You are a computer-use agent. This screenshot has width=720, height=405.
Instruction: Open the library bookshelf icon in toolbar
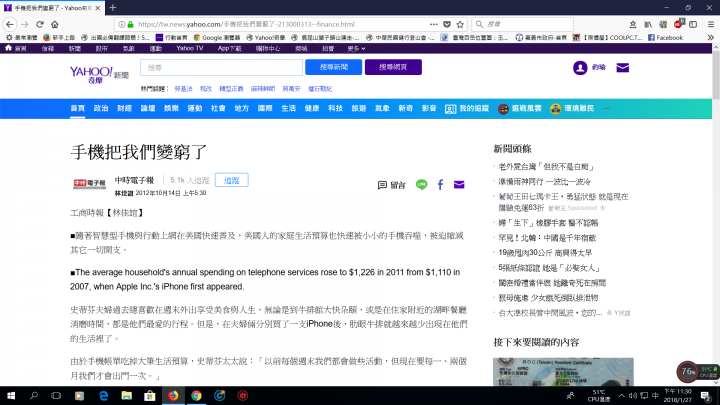click(648, 24)
